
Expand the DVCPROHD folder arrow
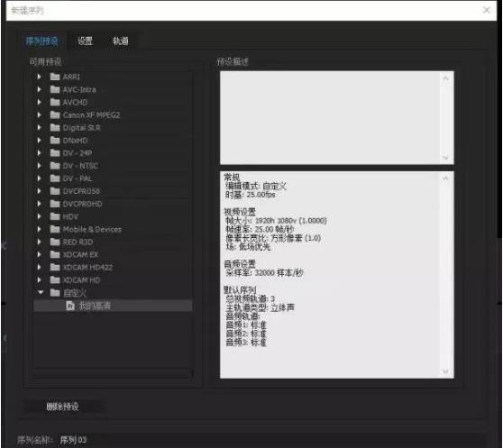tap(39, 204)
